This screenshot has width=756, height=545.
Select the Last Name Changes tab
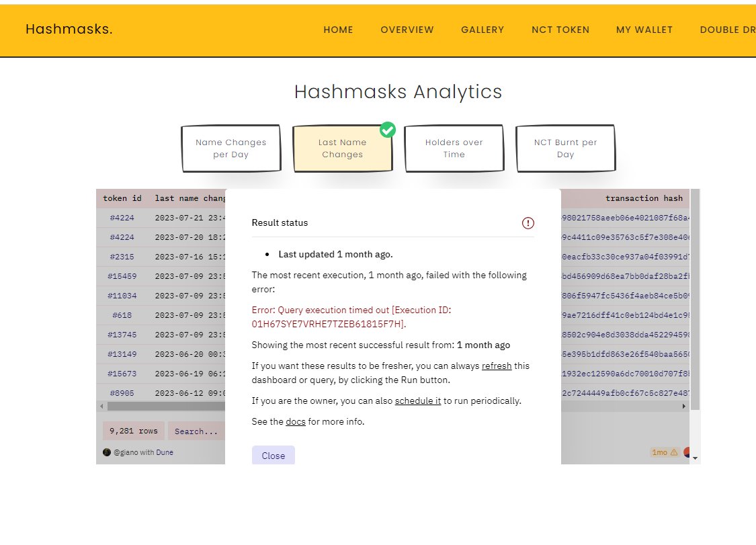342,148
